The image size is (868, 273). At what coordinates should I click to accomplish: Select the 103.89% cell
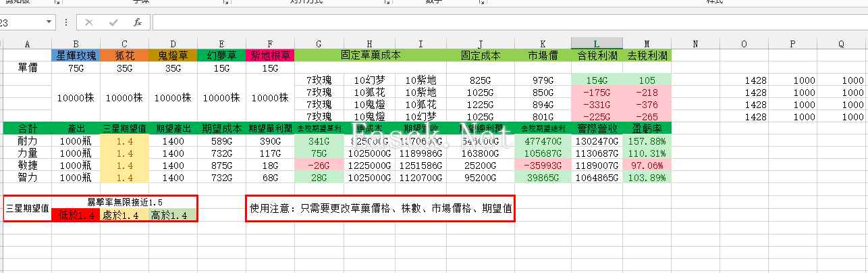pyautogui.click(x=647, y=178)
